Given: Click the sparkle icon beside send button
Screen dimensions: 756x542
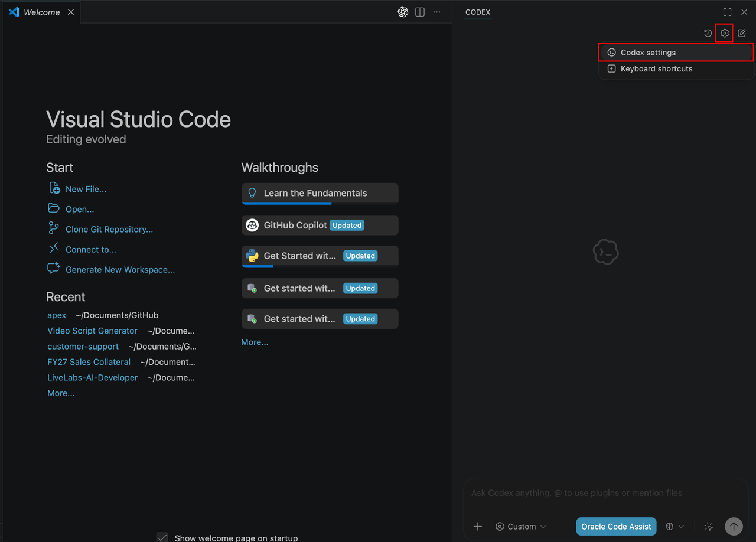Looking at the screenshot, I should click(x=709, y=527).
